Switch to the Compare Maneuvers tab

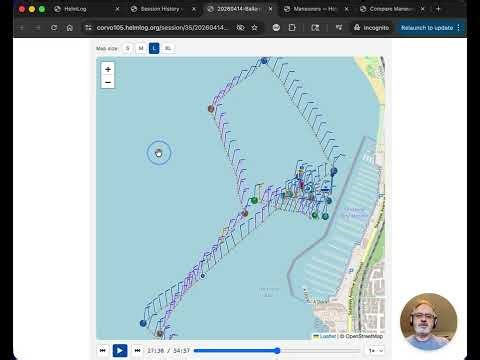tap(390, 9)
